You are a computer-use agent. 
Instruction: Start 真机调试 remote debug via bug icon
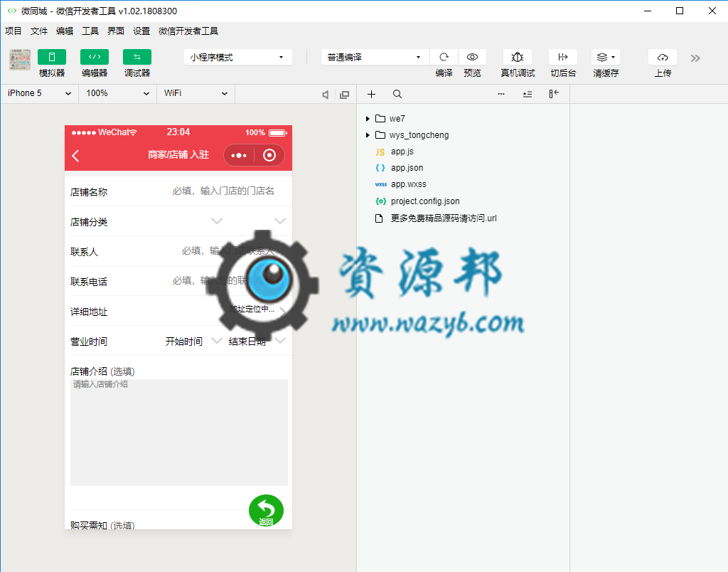click(518, 57)
